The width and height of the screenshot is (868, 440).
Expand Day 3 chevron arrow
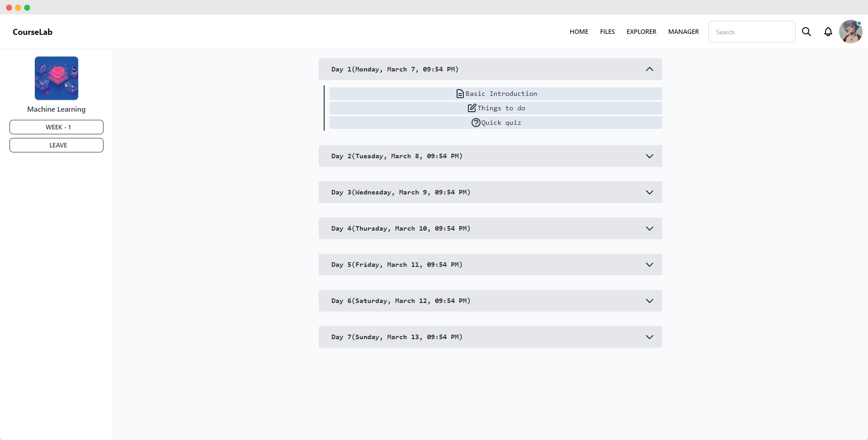coord(649,192)
